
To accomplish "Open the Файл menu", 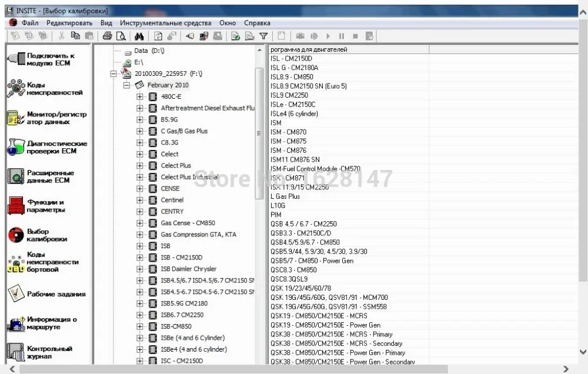I will tap(30, 23).
